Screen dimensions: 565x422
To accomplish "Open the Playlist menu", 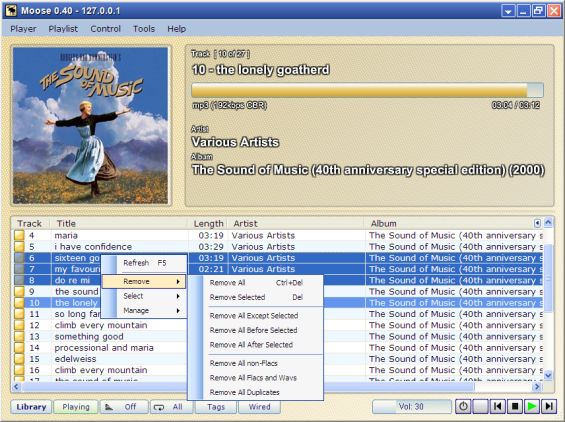I will [x=63, y=29].
